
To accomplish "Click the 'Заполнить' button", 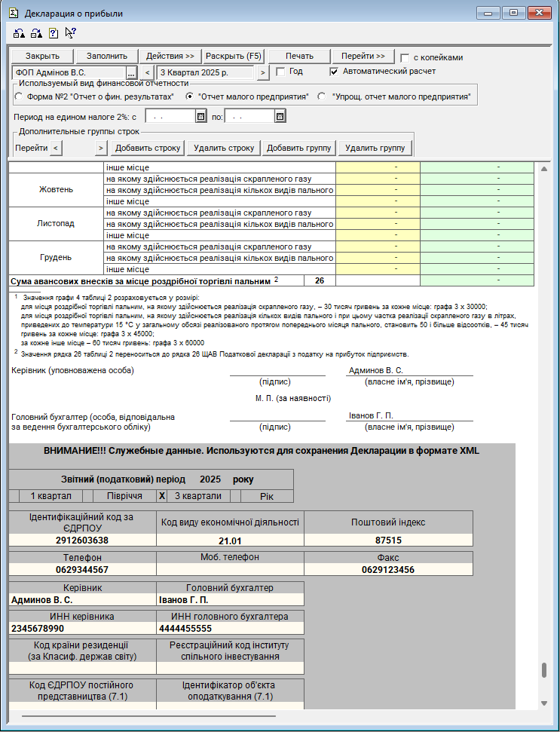I will pyautogui.click(x=112, y=56).
